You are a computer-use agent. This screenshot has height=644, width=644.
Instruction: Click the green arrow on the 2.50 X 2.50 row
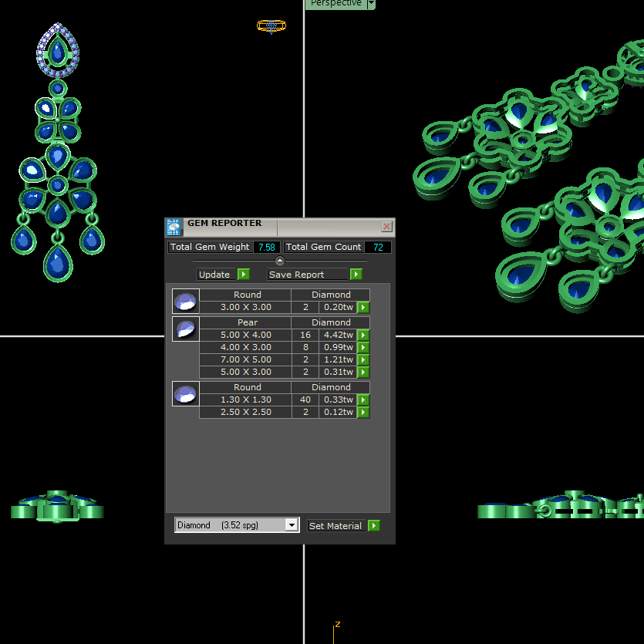[x=362, y=413]
